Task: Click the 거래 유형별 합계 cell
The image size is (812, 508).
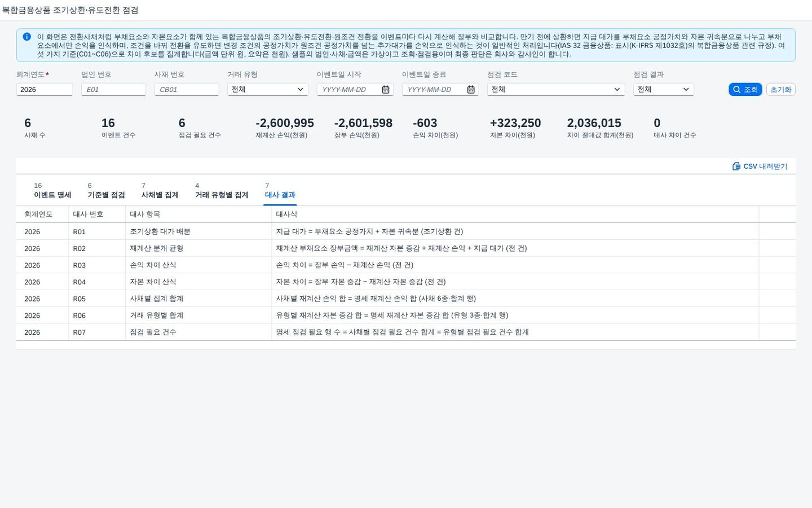Action: pos(198,315)
